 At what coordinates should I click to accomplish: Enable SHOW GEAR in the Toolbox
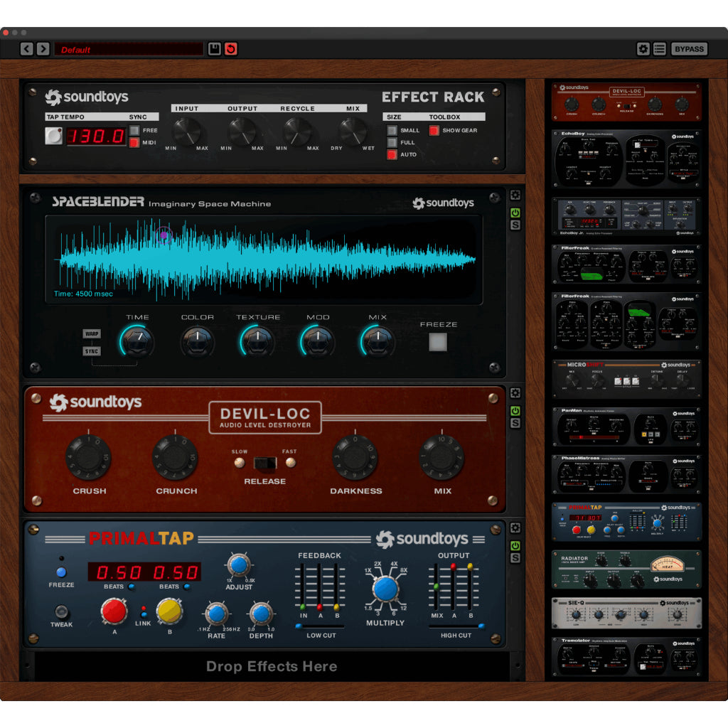click(434, 130)
